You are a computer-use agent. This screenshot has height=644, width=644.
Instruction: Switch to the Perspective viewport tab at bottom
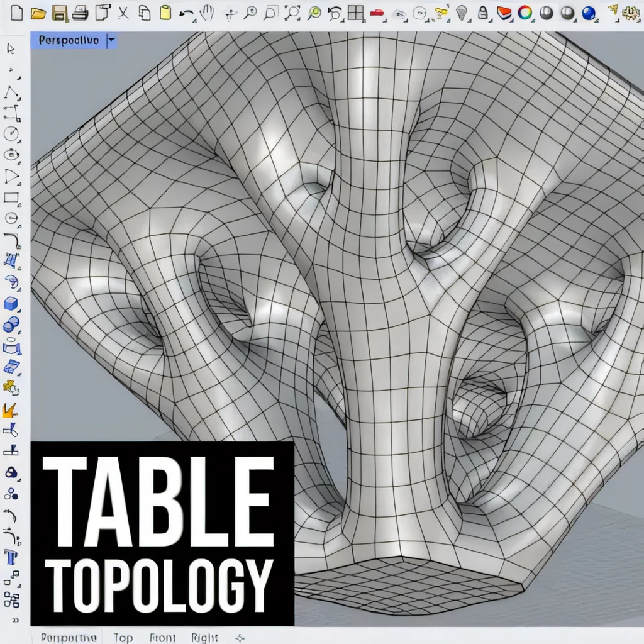click(x=69, y=638)
